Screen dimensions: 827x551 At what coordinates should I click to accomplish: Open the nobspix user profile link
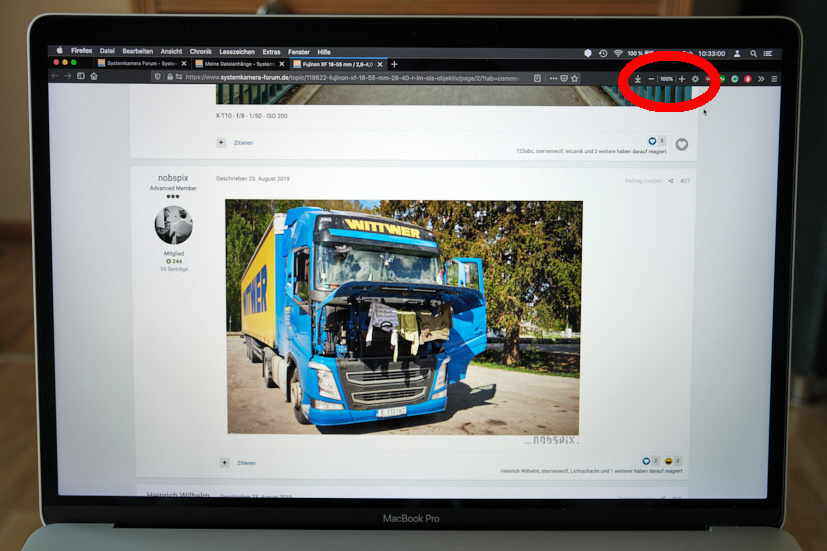(x=173, y=177)
